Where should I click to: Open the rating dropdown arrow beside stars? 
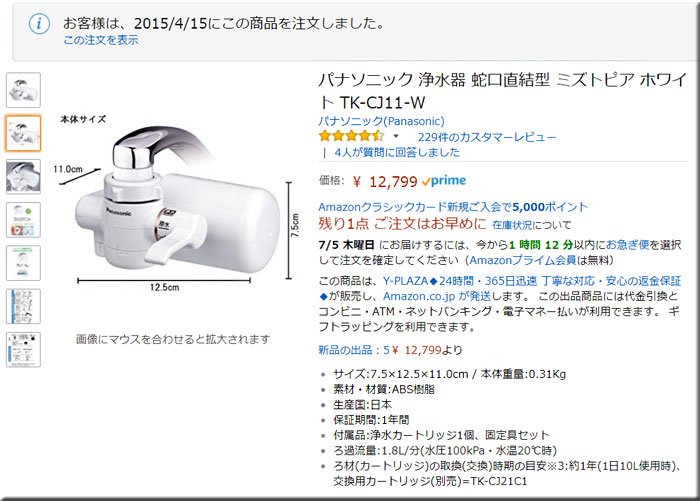point(396,137)
